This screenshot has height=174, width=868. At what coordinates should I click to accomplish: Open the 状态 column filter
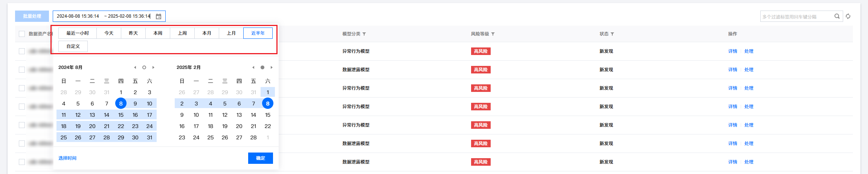coord(612,34)
